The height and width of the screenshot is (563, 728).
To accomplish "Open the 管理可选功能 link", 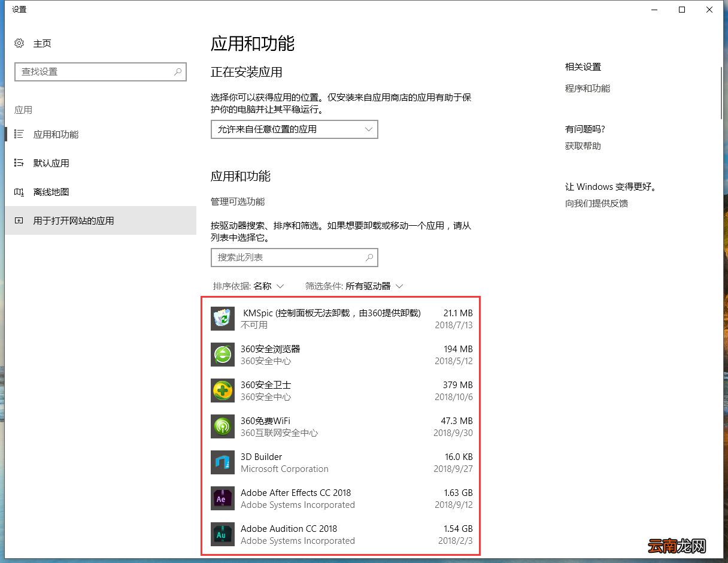I will click(x=238, y=202).
